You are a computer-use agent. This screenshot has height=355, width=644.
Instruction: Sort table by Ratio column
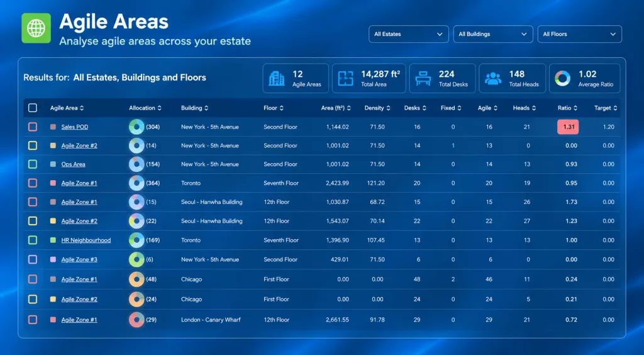tap(568, 108)
